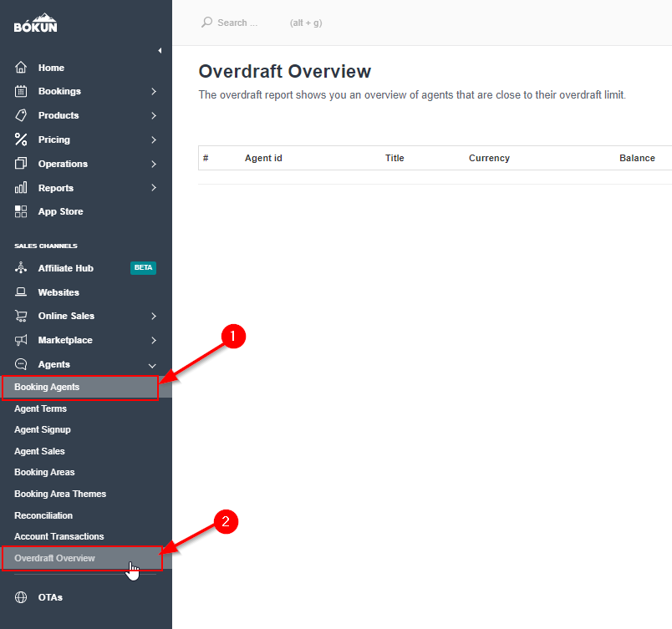Sort by the # column header
Viewport: 672px width, 629px height.
tap(206, 158)
